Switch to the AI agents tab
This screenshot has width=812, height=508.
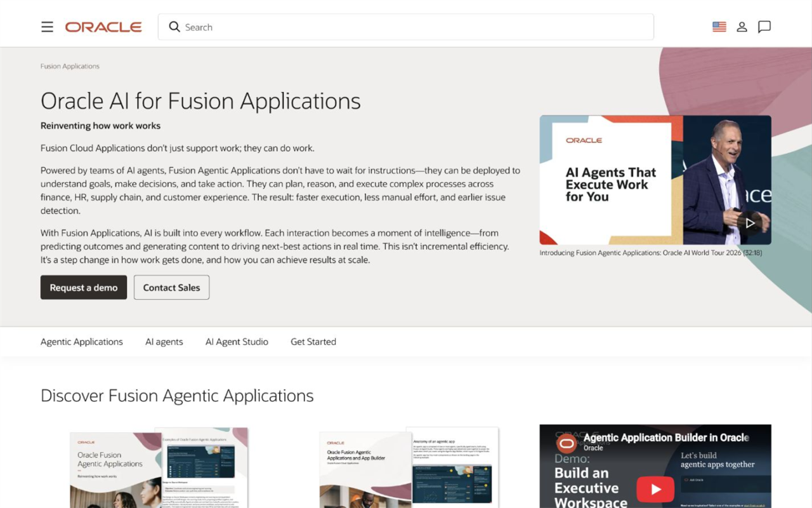click(x=164, y=342)
